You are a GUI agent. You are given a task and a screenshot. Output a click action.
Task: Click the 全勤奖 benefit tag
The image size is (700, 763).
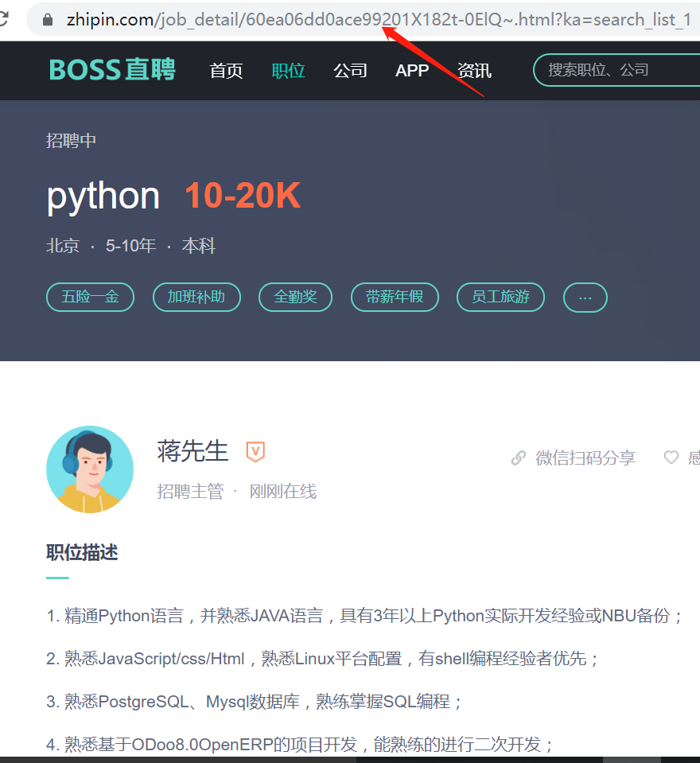(295, 297)
